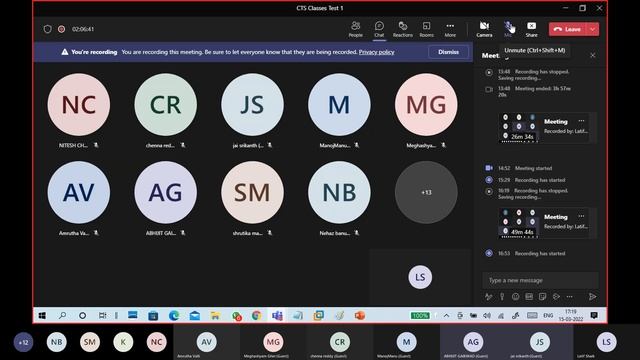Switch to Microsoft Teams taskbar icon
This screenshot has width=640, height=360.
point(277,316)
